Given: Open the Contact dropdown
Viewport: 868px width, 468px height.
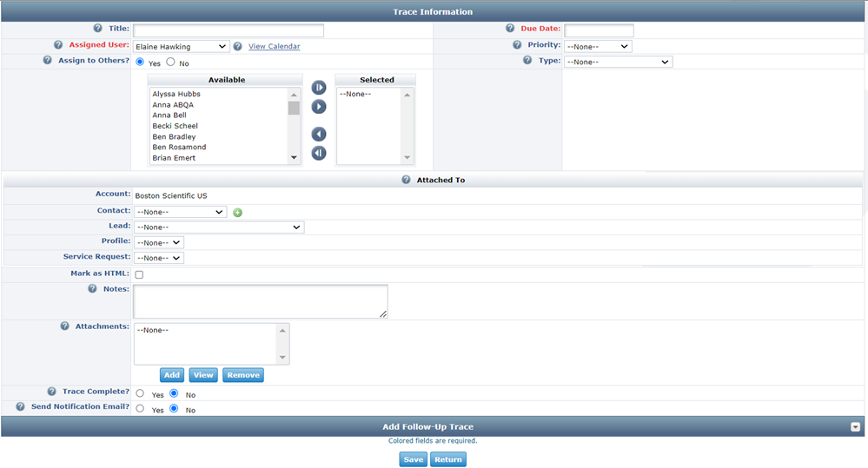Looking at the screenshot, I should (181, 212).
